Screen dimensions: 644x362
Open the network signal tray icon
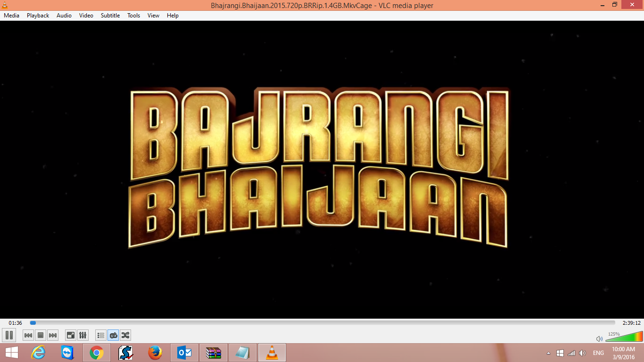[571, 353]
